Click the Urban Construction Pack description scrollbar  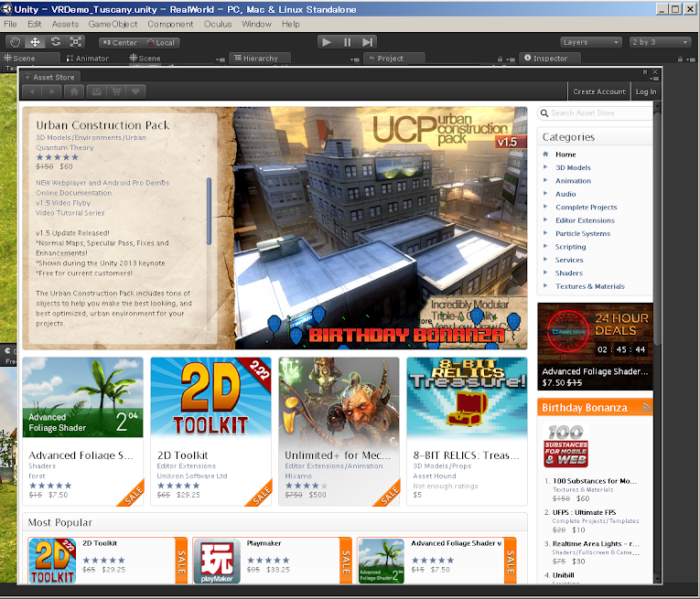tap(209, 211)
